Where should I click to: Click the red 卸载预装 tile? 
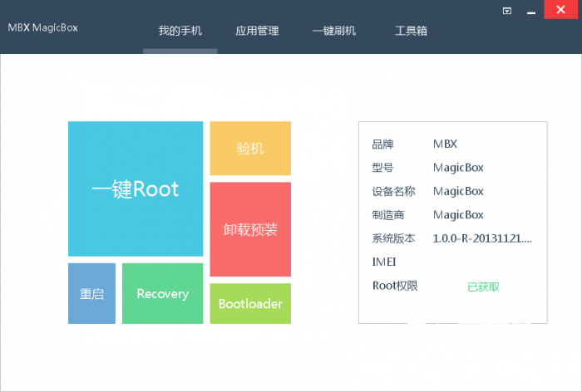[250, 229]
